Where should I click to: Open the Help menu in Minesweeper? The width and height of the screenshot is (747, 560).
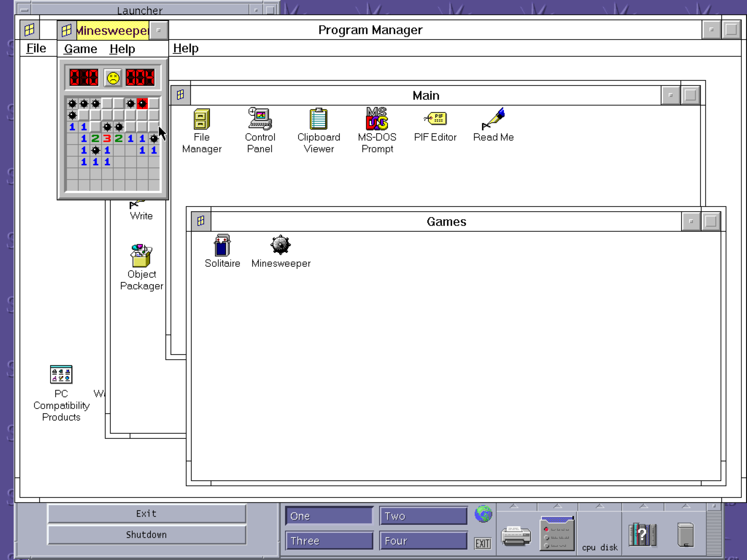click(x=122, y=49)
